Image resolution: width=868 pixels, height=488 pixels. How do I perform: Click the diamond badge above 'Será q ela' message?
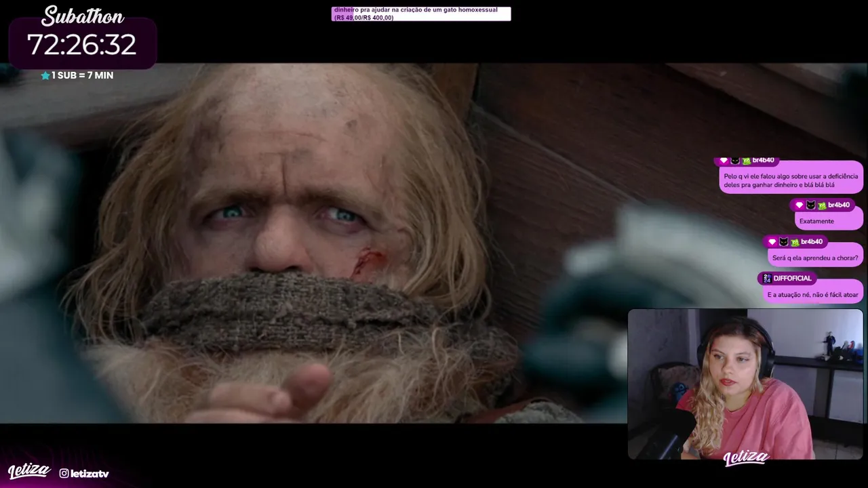[x=772, y=242]
